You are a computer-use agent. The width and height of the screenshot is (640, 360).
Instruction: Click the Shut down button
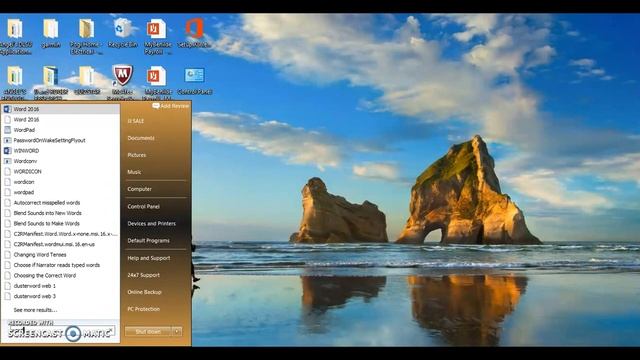(148, 331)
